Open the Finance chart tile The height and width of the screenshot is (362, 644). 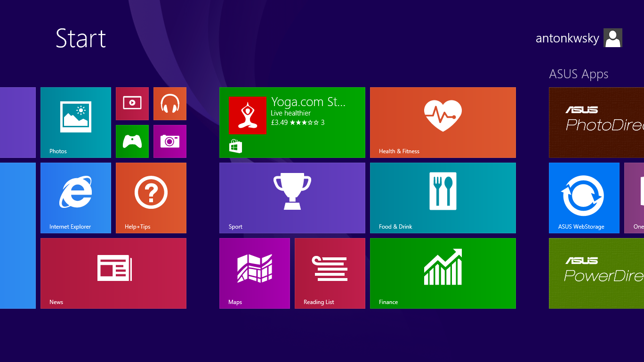pyautogui.click(x=443, y=273)
